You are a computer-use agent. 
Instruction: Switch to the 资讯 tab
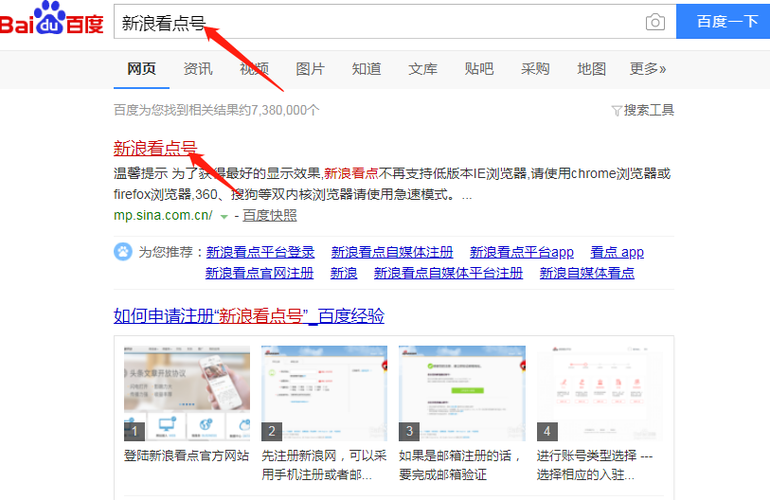tap(198, 69)
